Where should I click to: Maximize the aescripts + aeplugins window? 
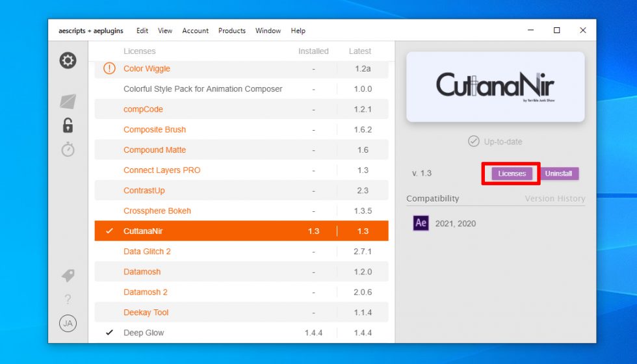point(556,30)
